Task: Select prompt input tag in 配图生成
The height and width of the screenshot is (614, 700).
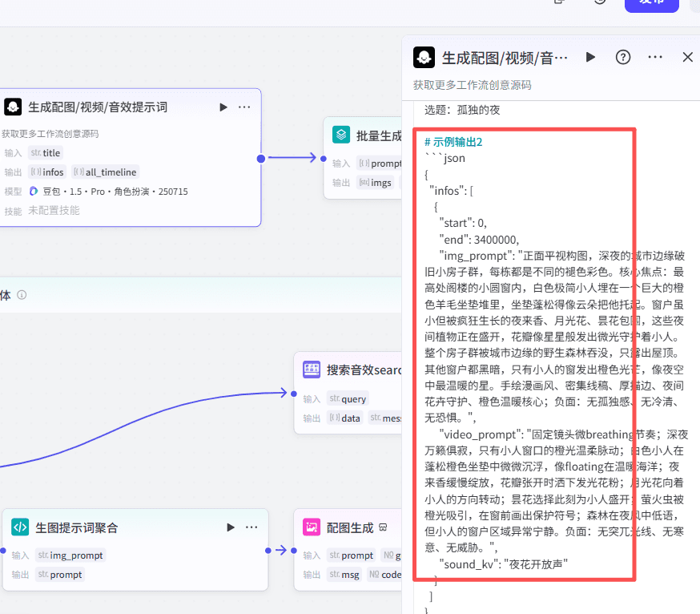Action: pyautogui.click(x=352, y=555)
